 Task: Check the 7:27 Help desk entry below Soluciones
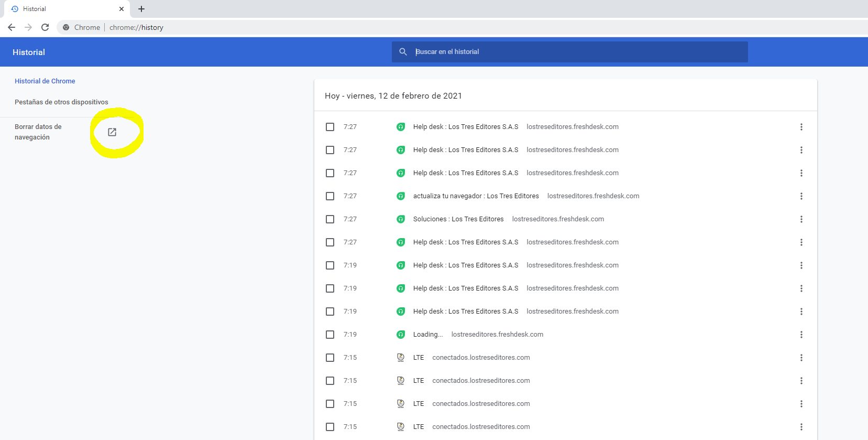330,242
